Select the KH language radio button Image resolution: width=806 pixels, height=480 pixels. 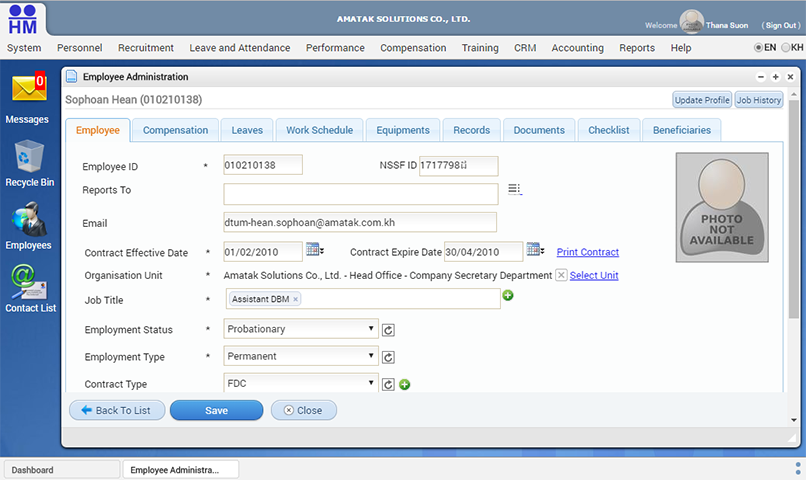785,47
